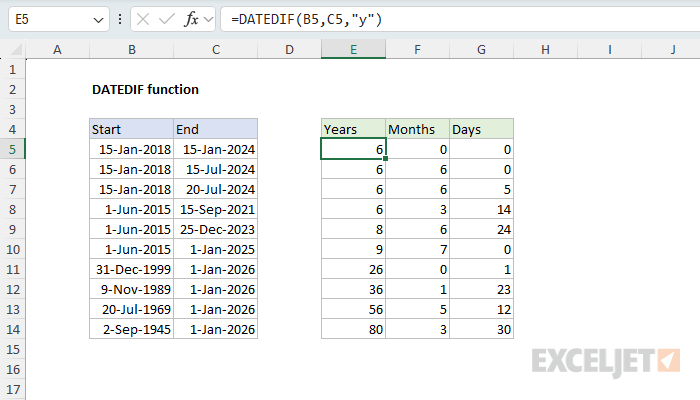Screen dimensions: 700x400
Task: Select column F header
Action: [417, 50]
